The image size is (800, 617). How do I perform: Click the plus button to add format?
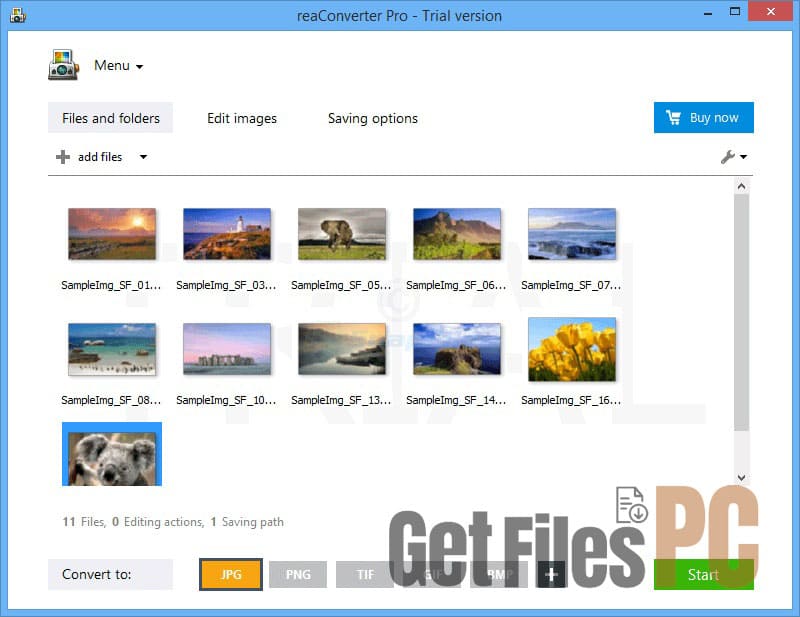(x=551, y=575)
